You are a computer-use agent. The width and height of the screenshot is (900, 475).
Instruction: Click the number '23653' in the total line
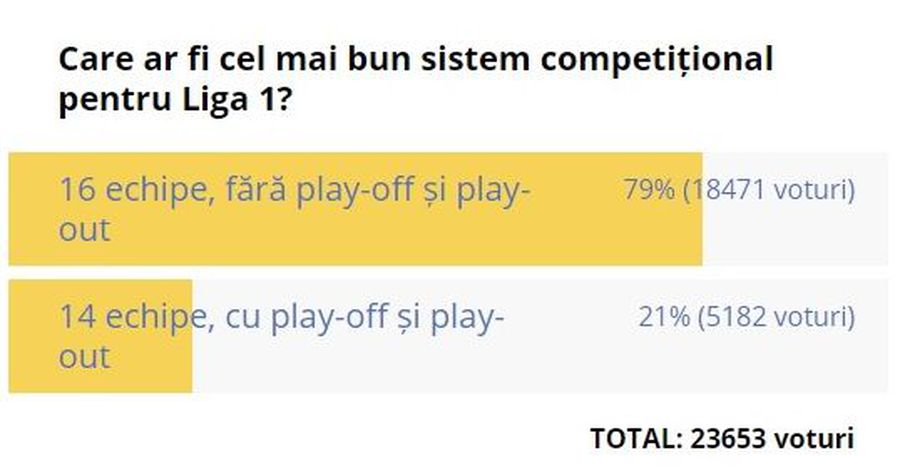click(728, 438)
